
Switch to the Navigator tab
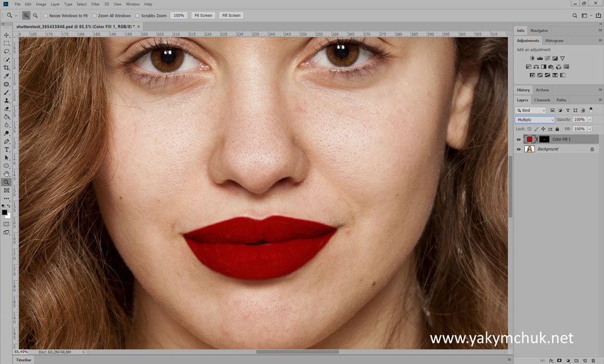(x=539, y=30)
